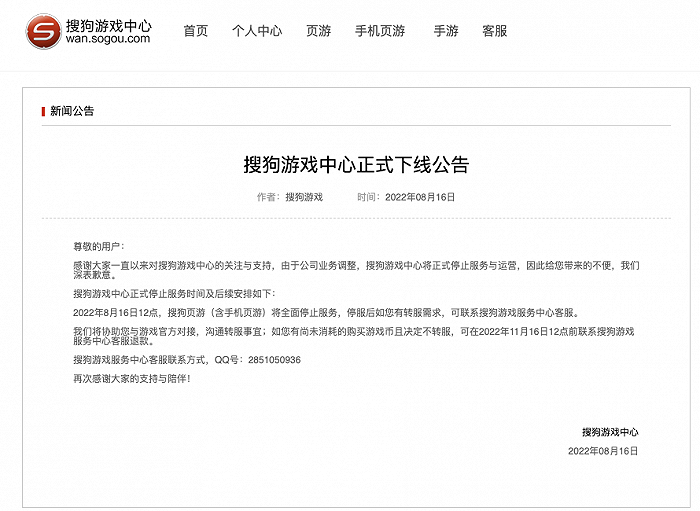The width and height of the screenshot is (700, 511).
Task: Select the 手游 navigation item
Action: click(446, 31)
